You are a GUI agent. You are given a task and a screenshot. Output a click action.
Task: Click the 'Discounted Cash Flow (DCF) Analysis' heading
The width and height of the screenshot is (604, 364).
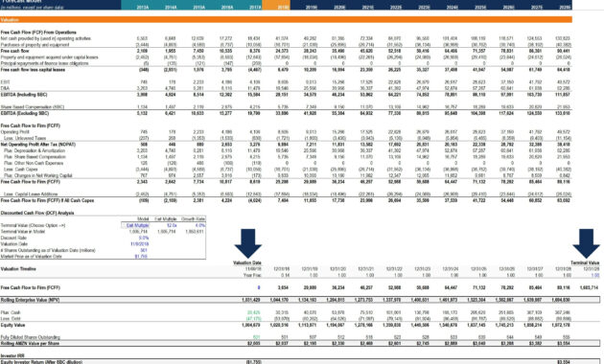(37, 213)
